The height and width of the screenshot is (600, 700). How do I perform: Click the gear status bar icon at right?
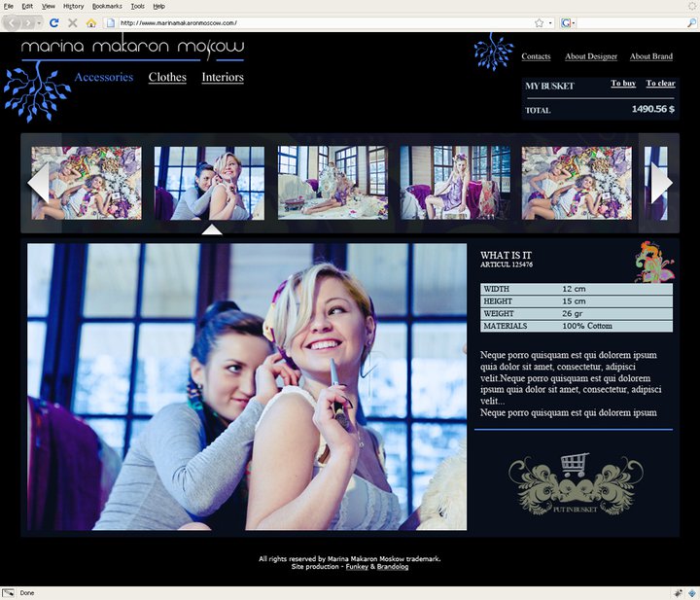(679, 593)
